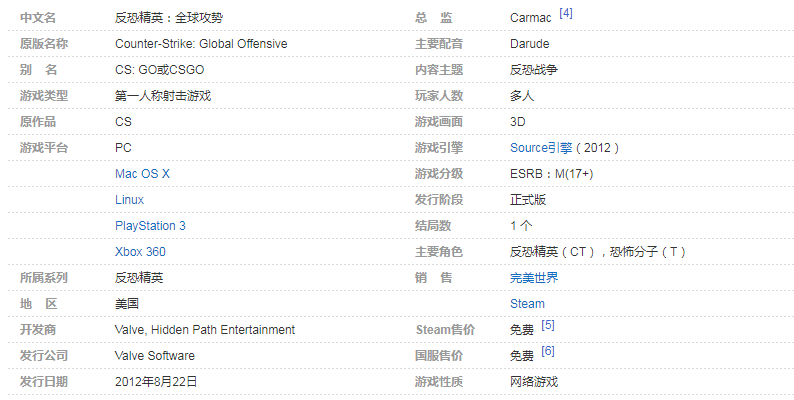Viewport: 794px width, 400px height.
Task: Click the 发行公司 label
Action: [44, 355]
